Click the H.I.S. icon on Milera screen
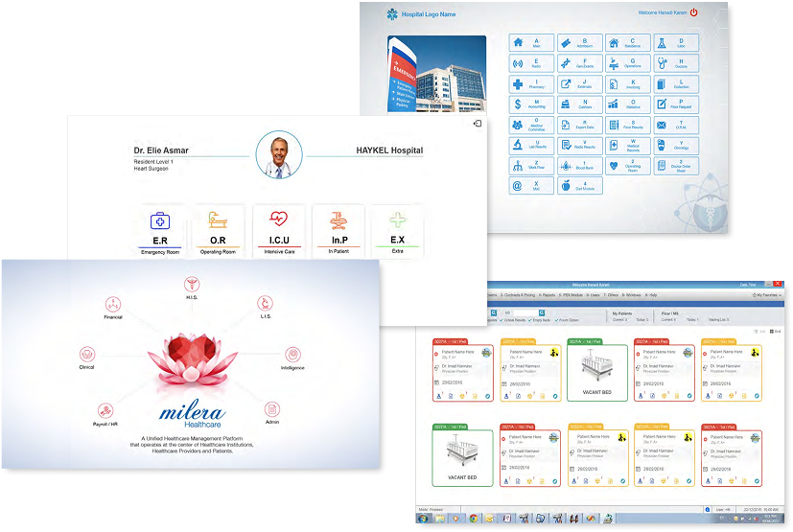This screenshot has width=793, height=532. click(192, 284)
